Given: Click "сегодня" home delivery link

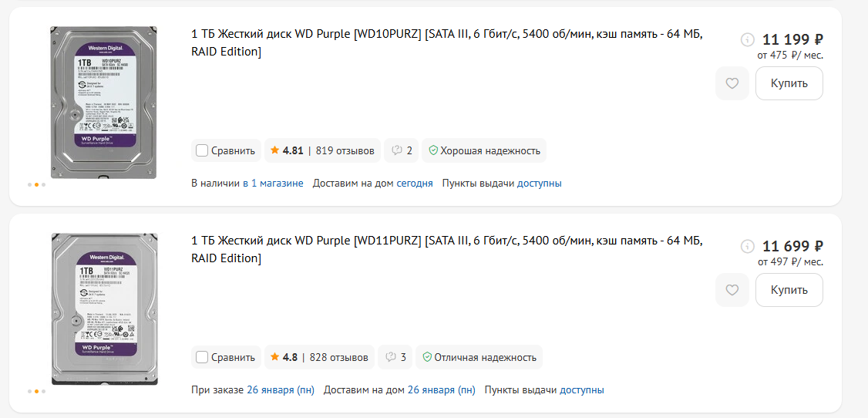Looking at the screenshot, I should pyautogui.click(x=415, y=184).
